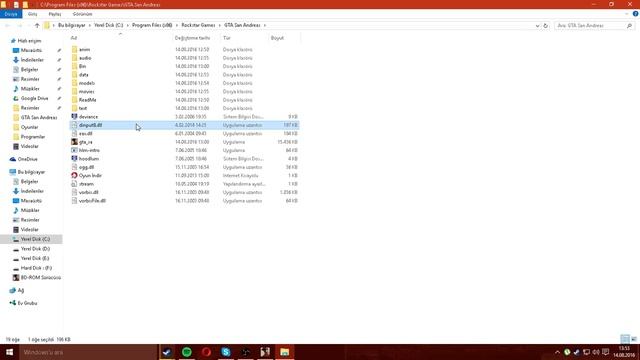This screenshot has height=360, width=640.
Task: Select BD-ROM Sürücüsü in navigation pane
Action: [40, 278]
